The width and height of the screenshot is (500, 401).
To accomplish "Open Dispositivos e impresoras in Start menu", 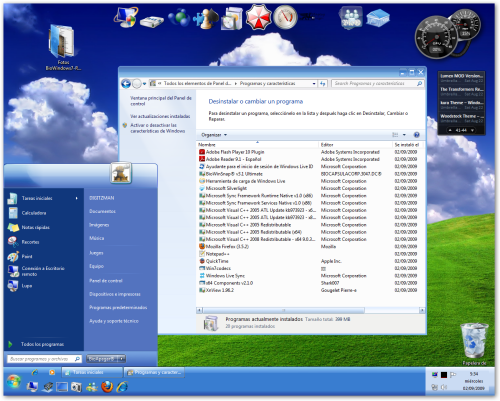I will pos(115,294).
